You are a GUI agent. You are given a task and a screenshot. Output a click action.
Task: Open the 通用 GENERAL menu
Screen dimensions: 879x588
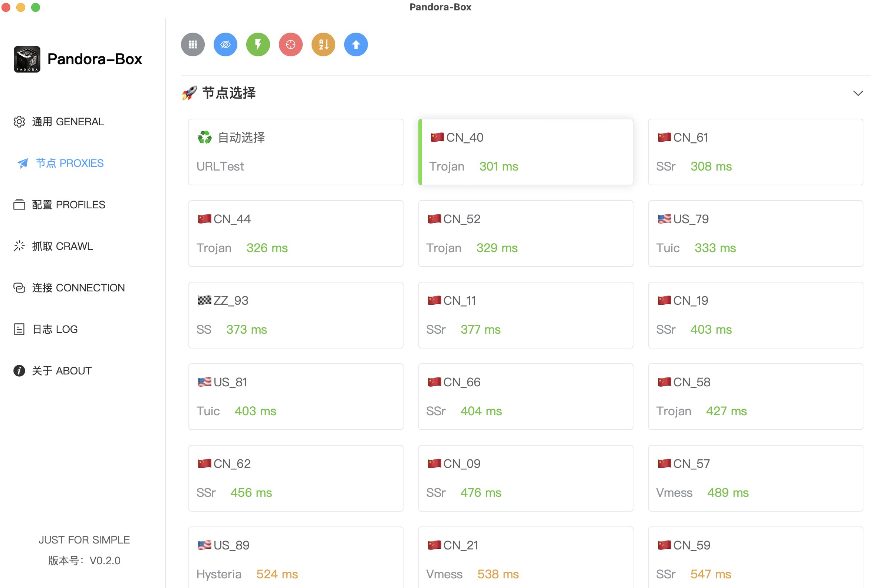pos(59,122)
